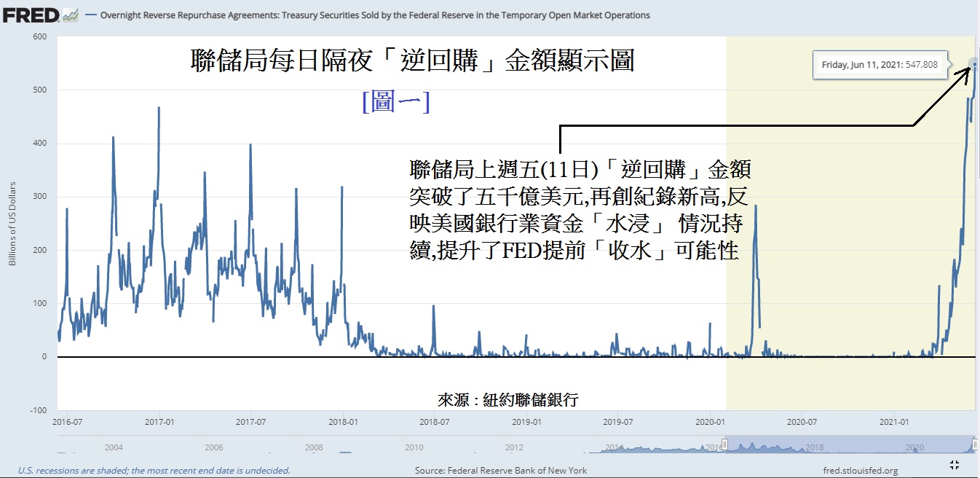Click the FRED logo

[29, 13]
